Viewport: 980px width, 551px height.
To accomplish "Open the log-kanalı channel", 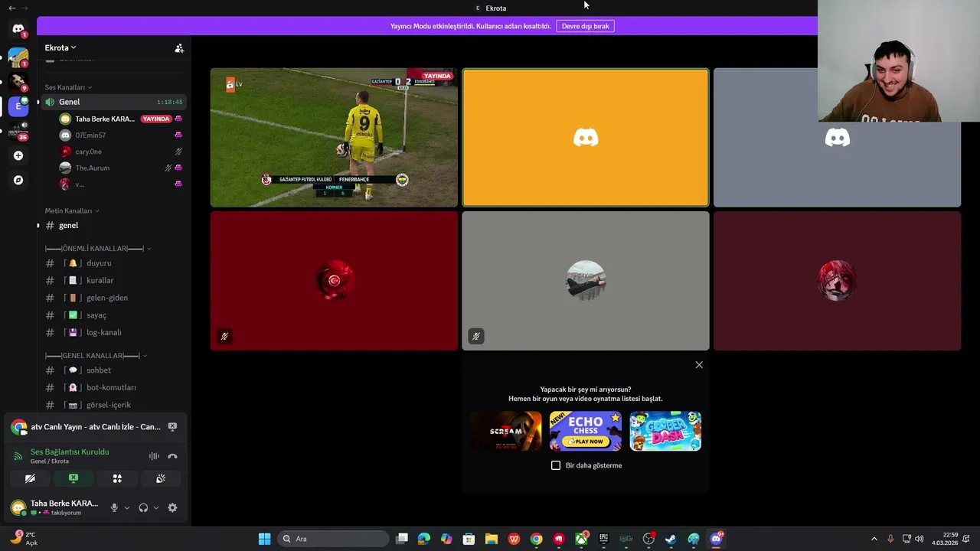I will 113,333.
